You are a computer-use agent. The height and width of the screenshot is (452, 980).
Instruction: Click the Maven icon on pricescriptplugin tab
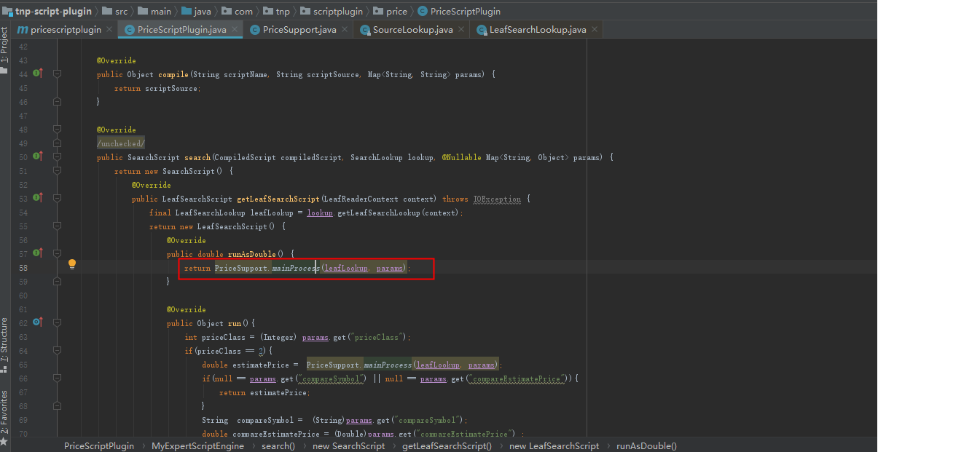point(23,30)
